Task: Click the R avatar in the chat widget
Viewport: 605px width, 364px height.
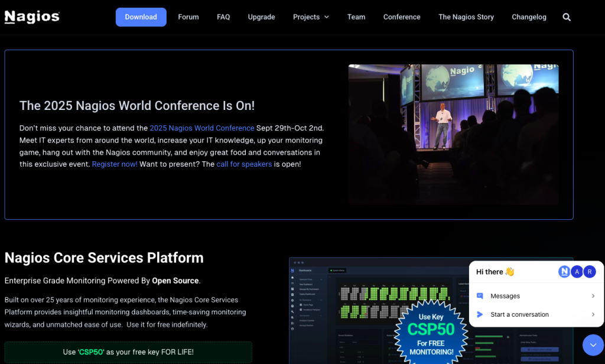Action: tap(590, 272)
